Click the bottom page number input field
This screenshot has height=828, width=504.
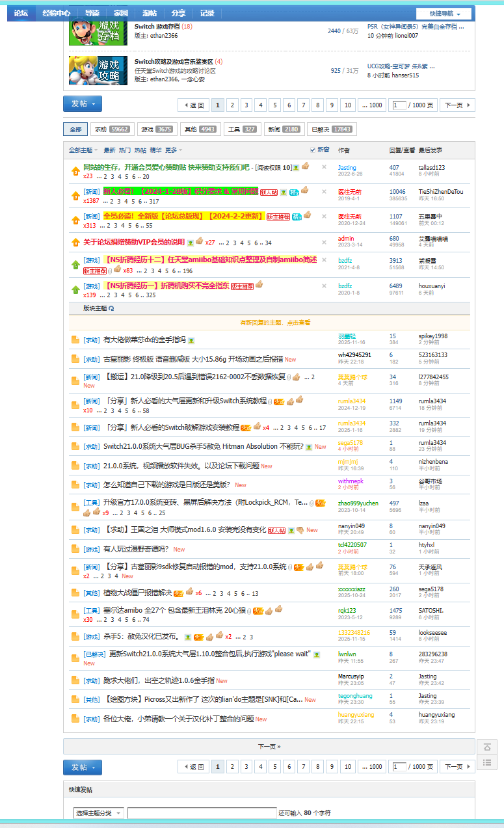tap(399, 767)
